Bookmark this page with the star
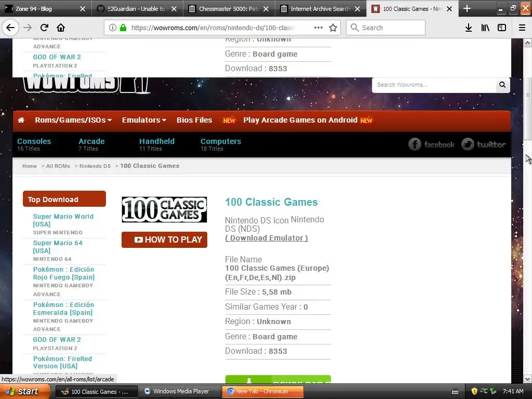Viewport: 532px width, 399px height. coord(333,28)
